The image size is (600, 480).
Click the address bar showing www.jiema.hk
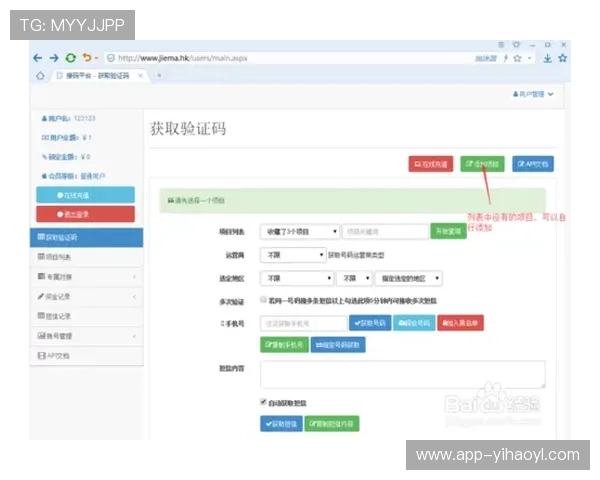[x=287, y=58]
